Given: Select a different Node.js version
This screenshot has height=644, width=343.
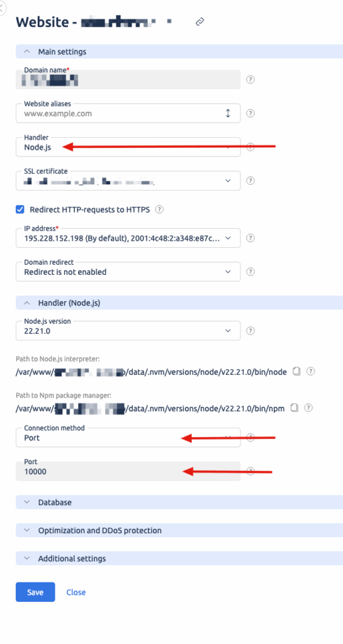Looking at the screenshot, I should [128, 331].
